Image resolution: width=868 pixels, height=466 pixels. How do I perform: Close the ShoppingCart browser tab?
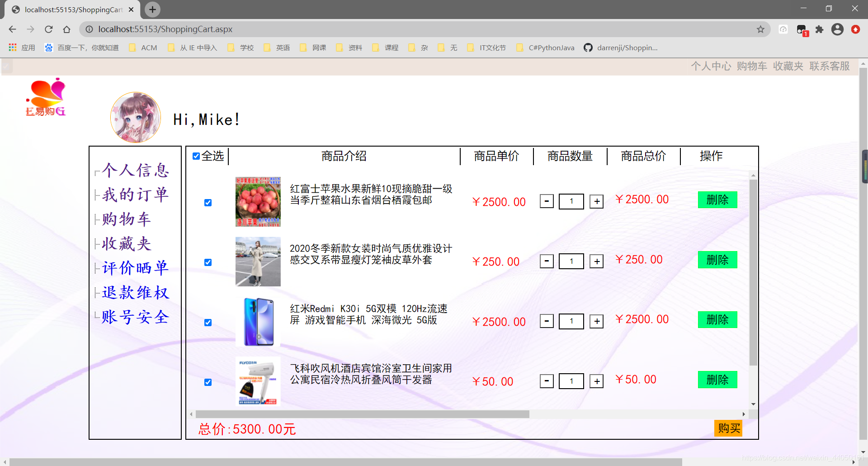[x=131, y=10]
